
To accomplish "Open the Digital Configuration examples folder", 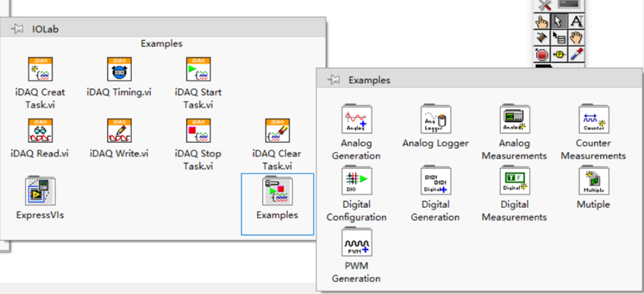I will click(x=356, y=180).
